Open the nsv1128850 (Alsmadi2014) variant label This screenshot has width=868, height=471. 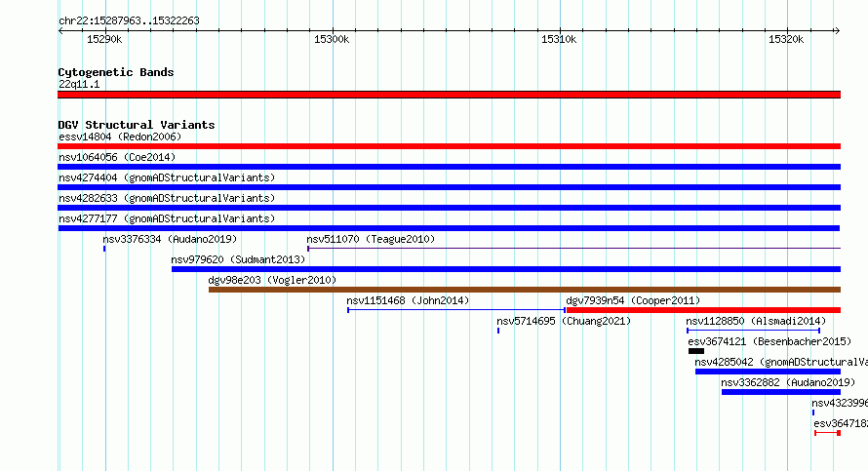point(756,321)
